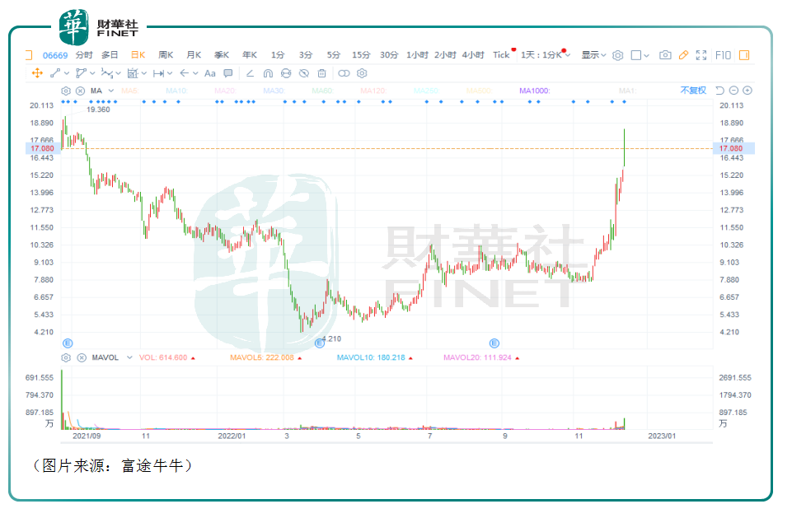The width and height of the screenshot is (792, 532).
Task: Switch to 周K weekly chart tab
Action: (166, 55)
